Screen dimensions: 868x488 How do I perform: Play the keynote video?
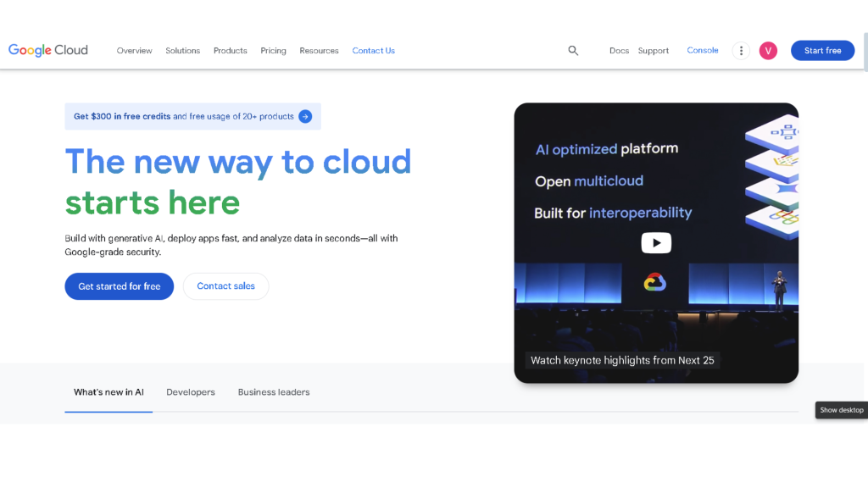655,243
